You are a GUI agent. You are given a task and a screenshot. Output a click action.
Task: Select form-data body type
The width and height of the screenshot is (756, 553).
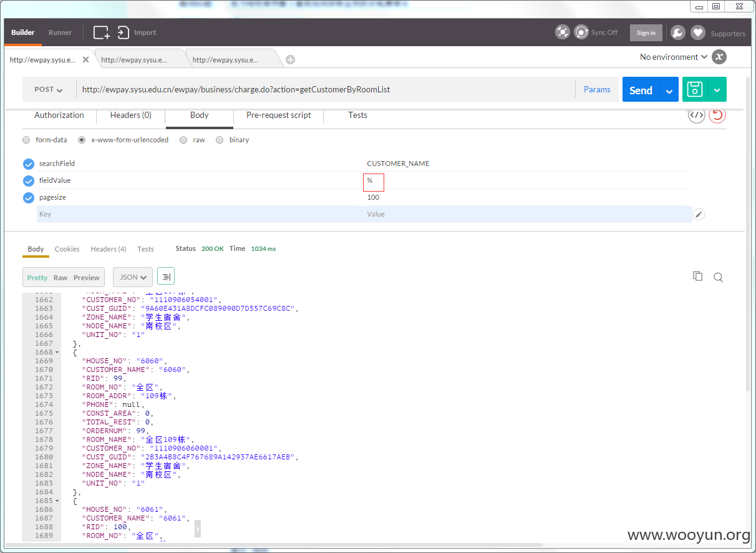click(x=26, y=140)
